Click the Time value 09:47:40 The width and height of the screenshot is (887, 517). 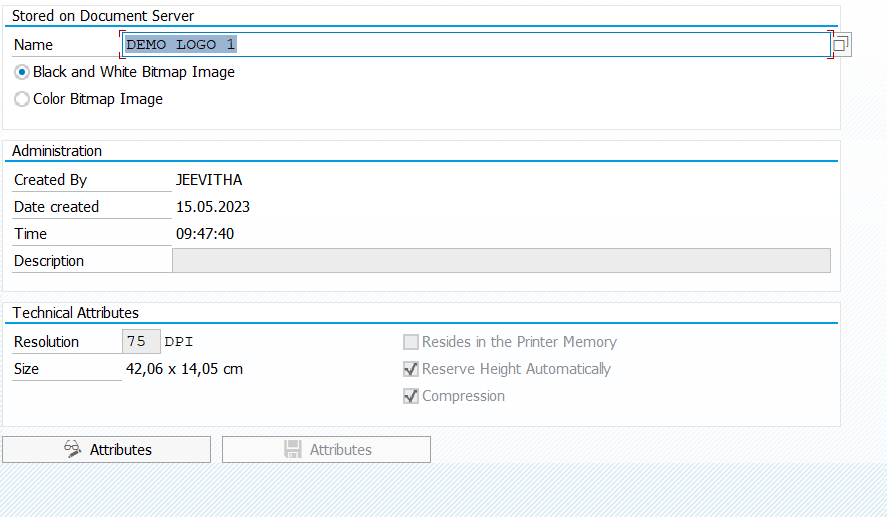click(x=205, y=234)
